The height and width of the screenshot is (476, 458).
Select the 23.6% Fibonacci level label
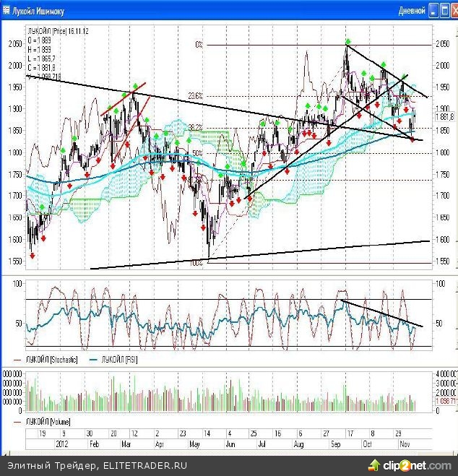click(194, 95)
